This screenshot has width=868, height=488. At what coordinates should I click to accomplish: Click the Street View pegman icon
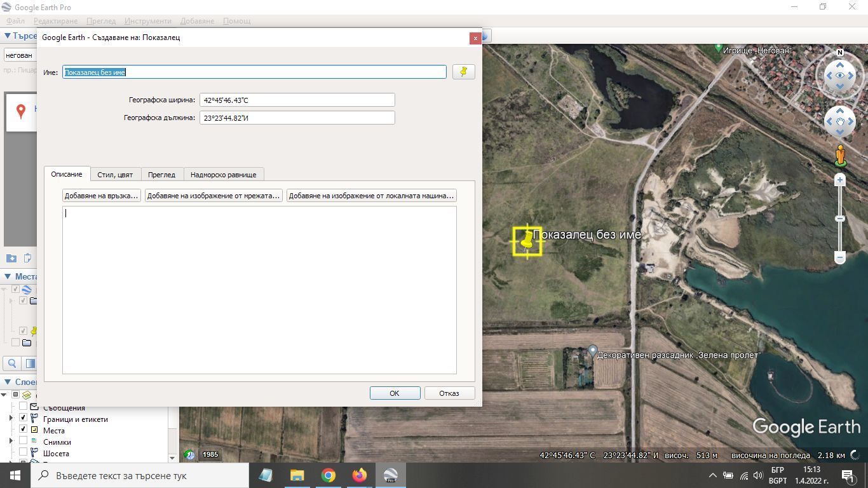click(x=840, y=154)
